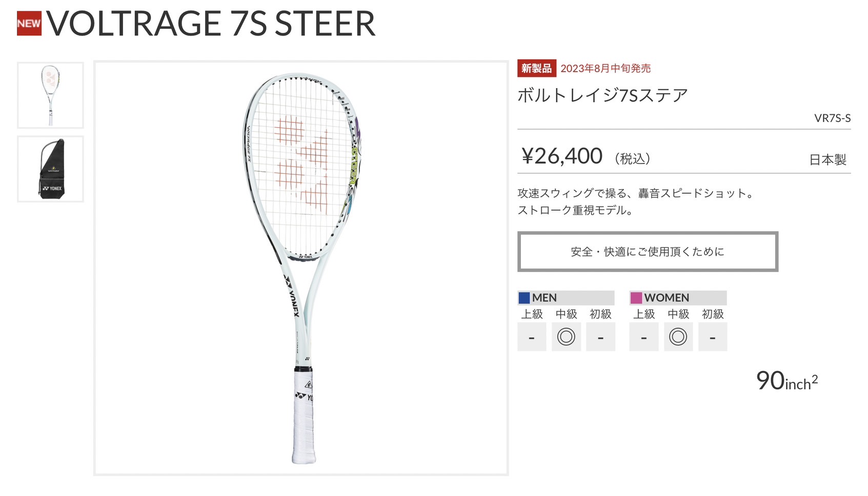Click the VOLTRAGE 7S STEER title
The height and width of the screenshot is (496, 868).
211,24
